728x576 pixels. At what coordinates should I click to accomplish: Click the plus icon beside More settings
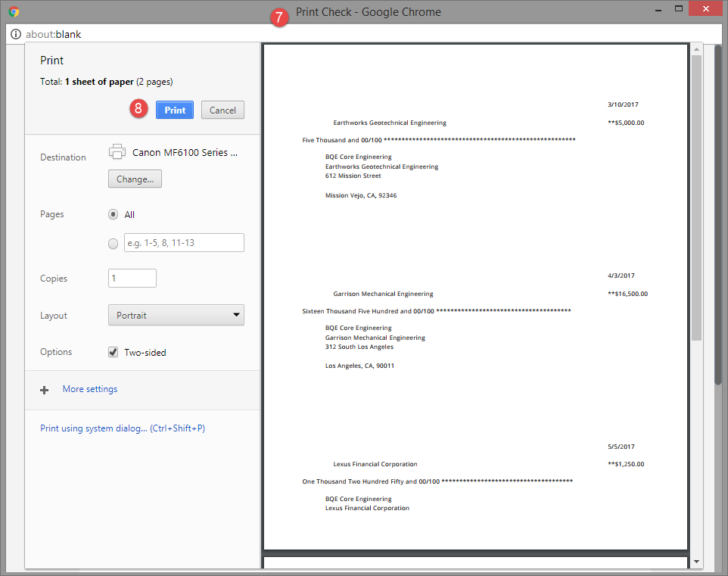44,389
